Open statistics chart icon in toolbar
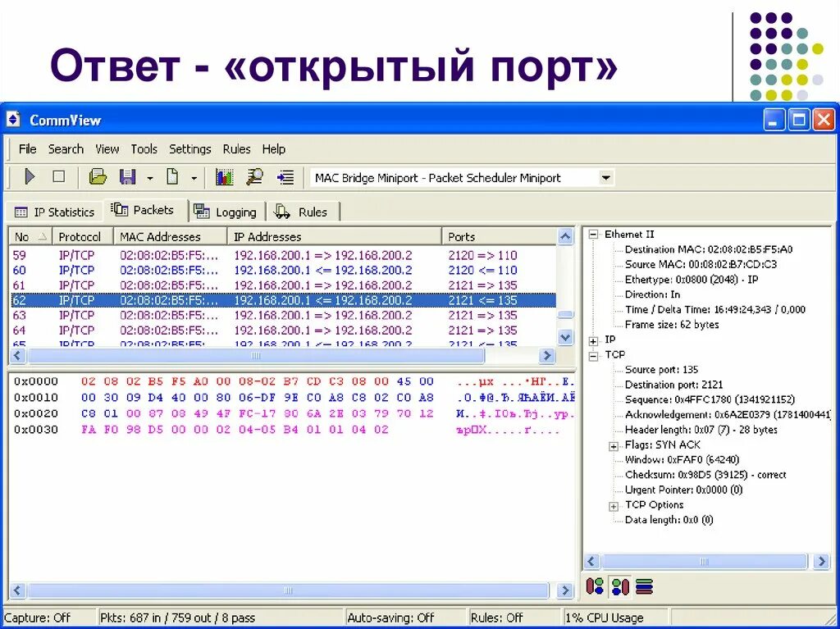 click(225, 177)
